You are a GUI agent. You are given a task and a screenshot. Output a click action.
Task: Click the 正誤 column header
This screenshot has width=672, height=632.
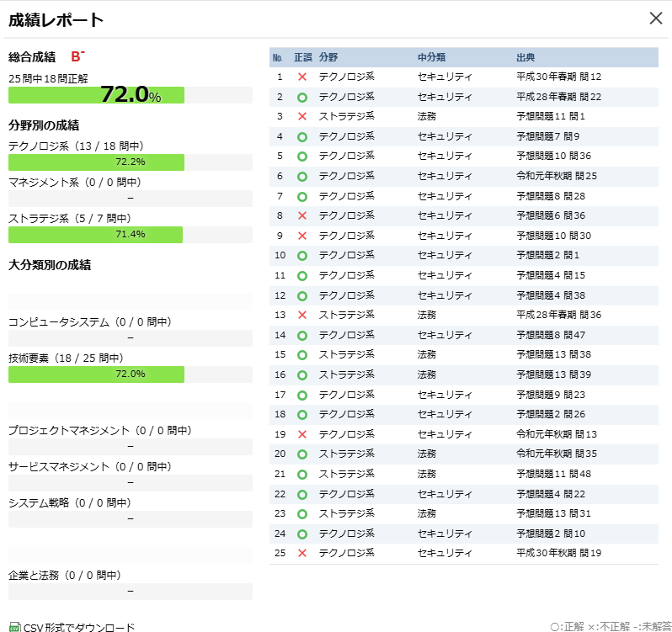coord(303,57)
